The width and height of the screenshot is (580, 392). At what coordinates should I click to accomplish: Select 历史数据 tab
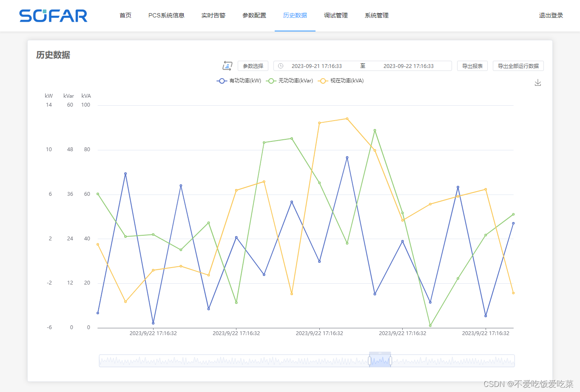(295, 15)
